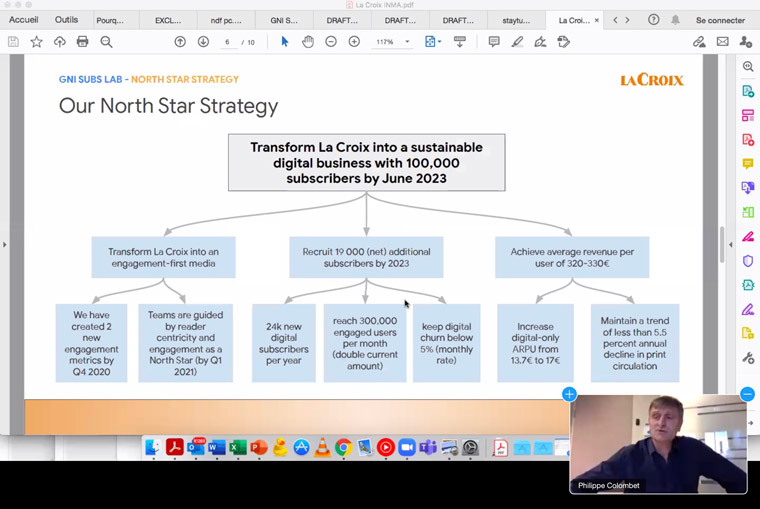Open the teal PDF compress tool icon
This screenshot has height=509, width=760.
[748, 285]
